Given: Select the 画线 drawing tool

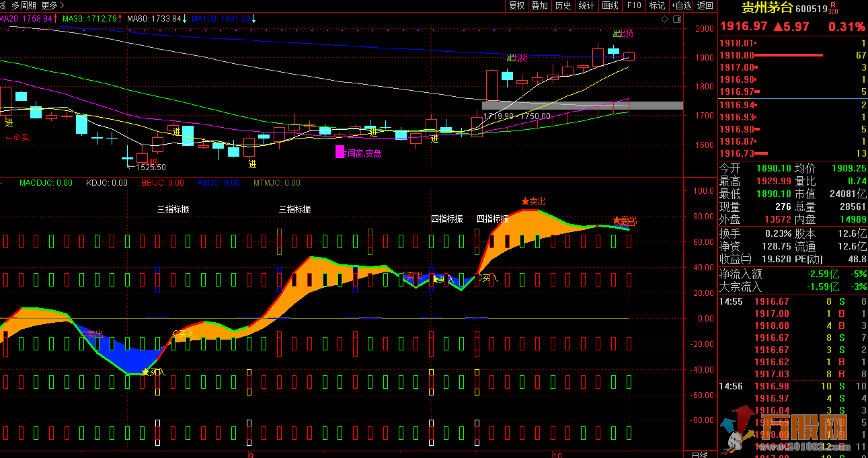Looking at the screenshot, I should pyautogui.click(x=610, y=5).
